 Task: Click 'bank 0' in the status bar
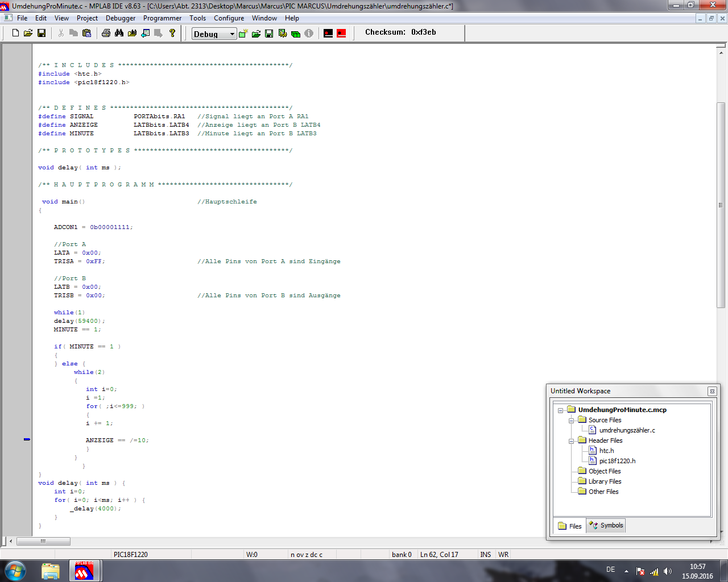[x=402, y=555]
